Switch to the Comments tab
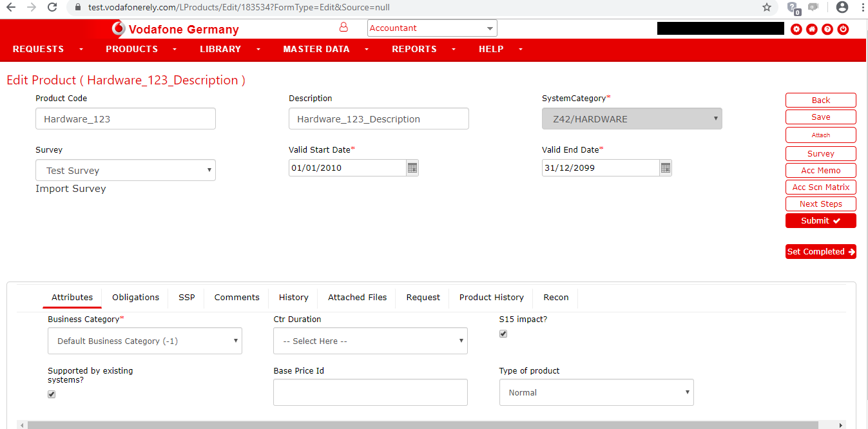868x429 pixels. point(237,298)
